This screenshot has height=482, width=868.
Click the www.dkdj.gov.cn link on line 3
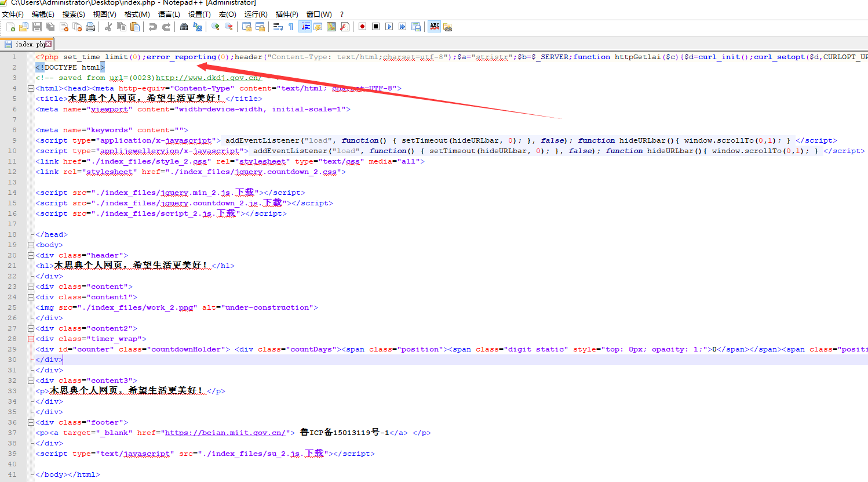pyautogui.click(x=209, y=78)
